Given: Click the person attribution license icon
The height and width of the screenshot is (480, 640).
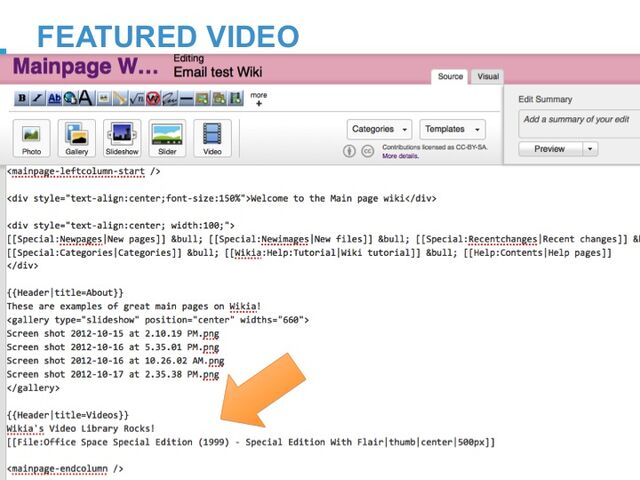Looking at the screenshot, I should click(349, 151).
